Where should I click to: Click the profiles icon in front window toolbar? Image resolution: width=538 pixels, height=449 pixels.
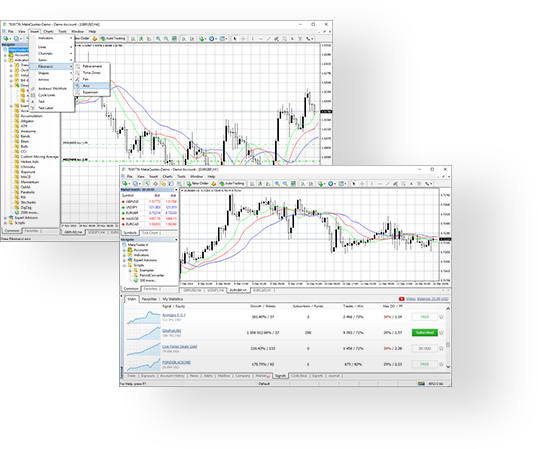tap(136, 184)
